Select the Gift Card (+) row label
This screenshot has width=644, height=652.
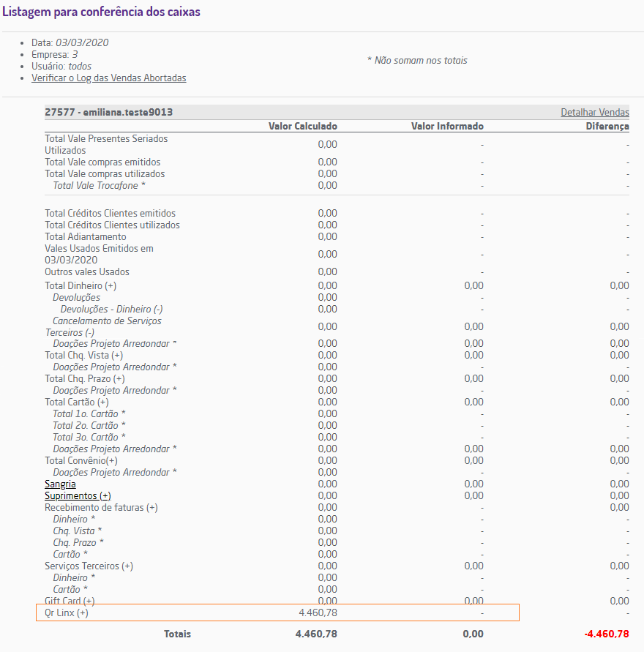coord(70,601)
